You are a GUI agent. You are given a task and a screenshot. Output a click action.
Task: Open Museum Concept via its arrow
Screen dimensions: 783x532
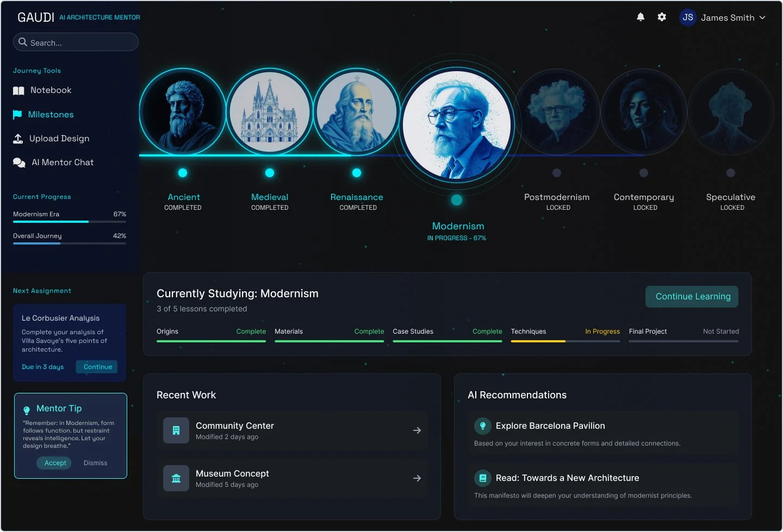pyautogui.click(x=417, y=478)
